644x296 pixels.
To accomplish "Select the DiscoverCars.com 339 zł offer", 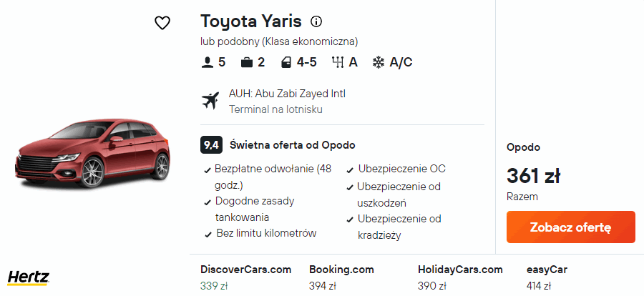I will click(245, 277).
